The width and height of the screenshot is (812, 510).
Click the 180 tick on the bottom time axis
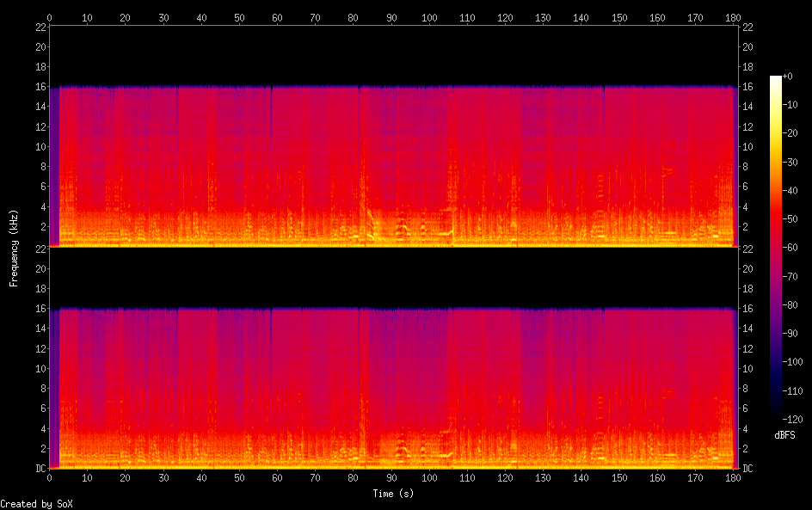[734, 478]
